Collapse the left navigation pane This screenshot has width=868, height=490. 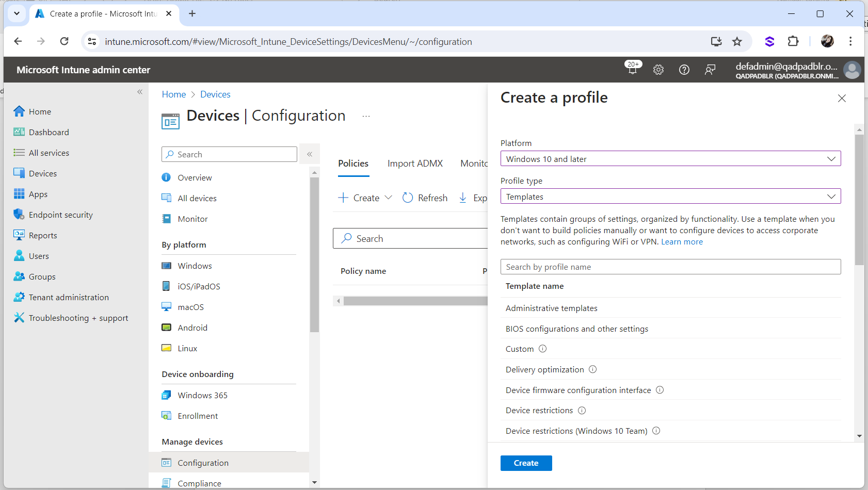[139, 92]
